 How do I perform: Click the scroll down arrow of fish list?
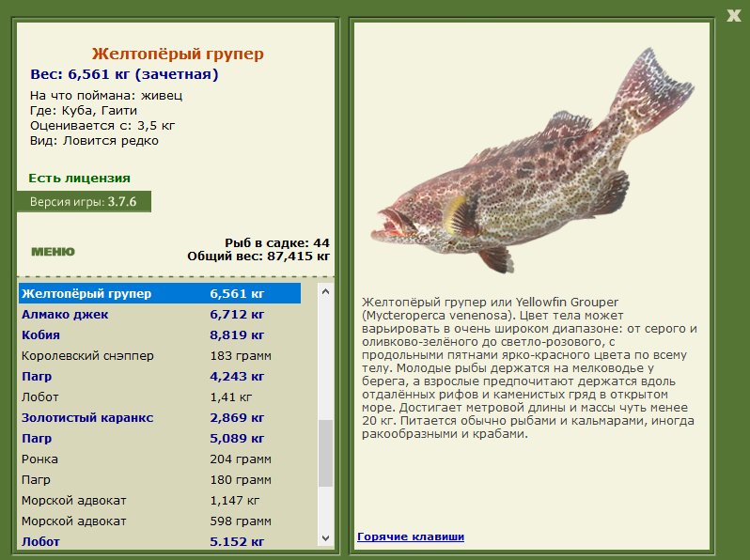coord(326,538)
